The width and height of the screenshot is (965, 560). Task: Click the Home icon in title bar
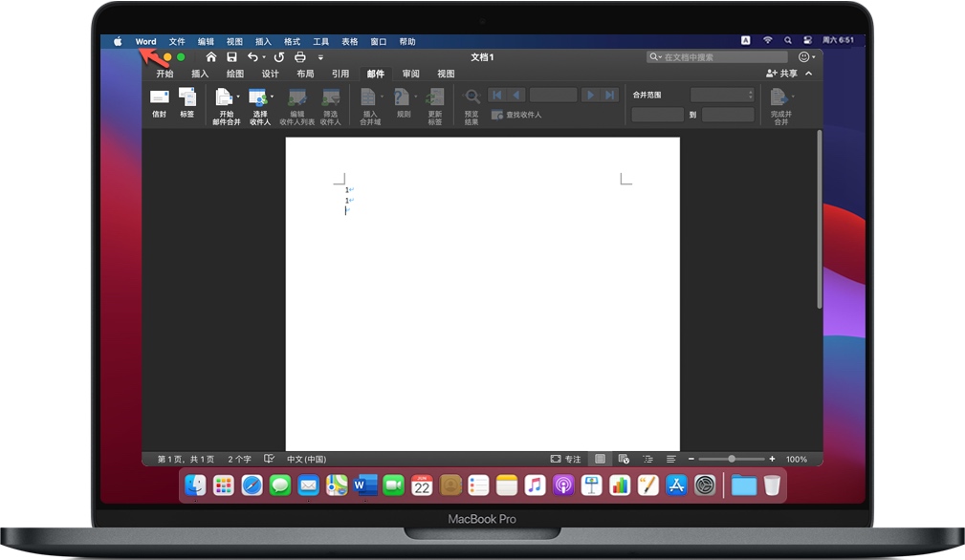pos(211,57)
